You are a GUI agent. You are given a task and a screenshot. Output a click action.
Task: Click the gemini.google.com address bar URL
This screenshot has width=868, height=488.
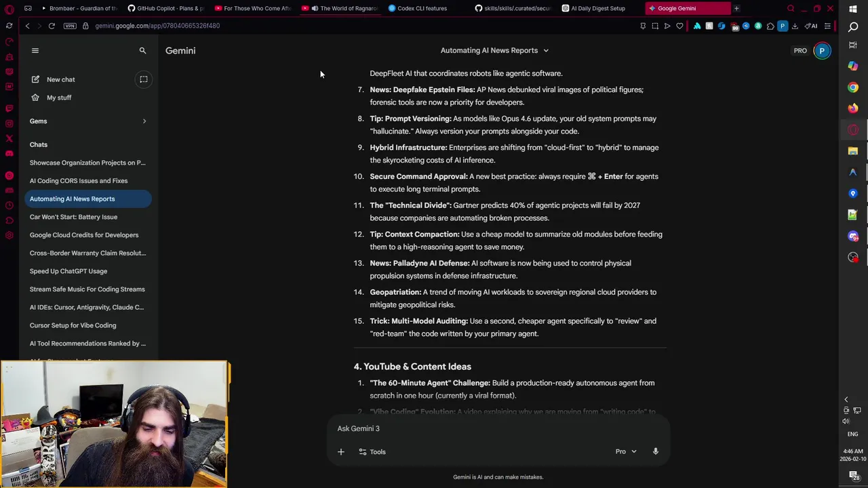(157, 26)
